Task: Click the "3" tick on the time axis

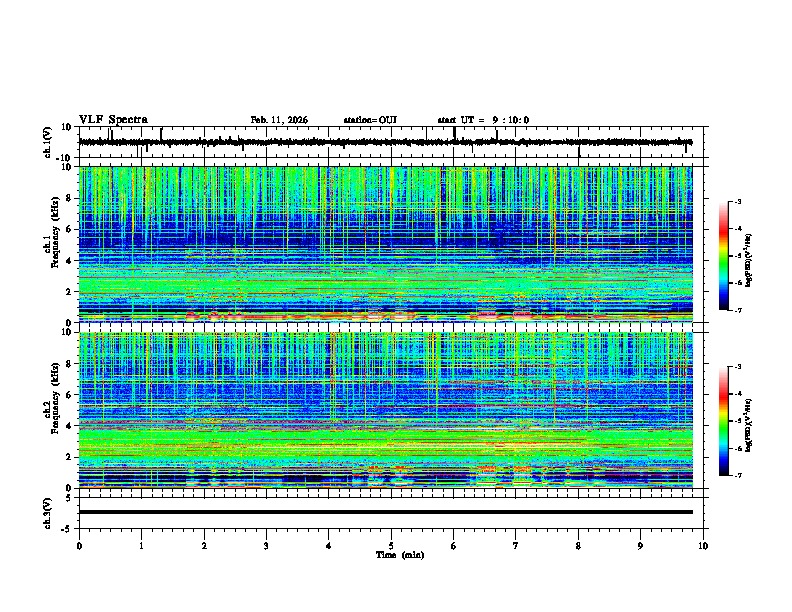Action: point(266,546)
